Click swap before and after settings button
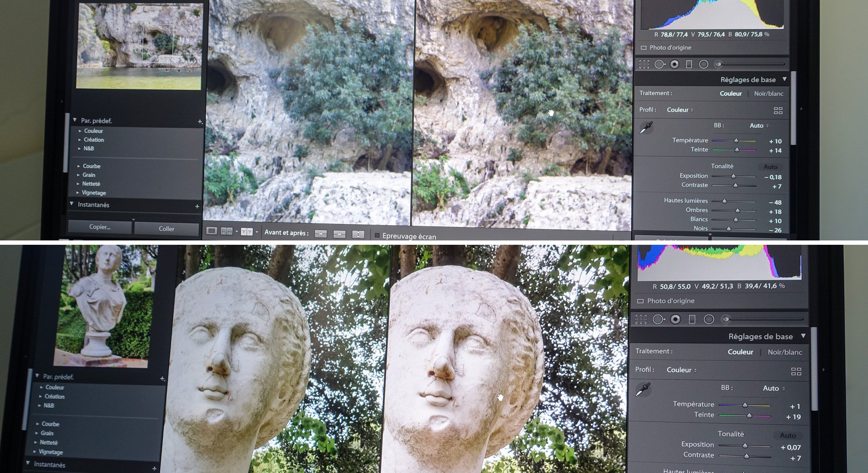868x473 pixels. point(358,235)
